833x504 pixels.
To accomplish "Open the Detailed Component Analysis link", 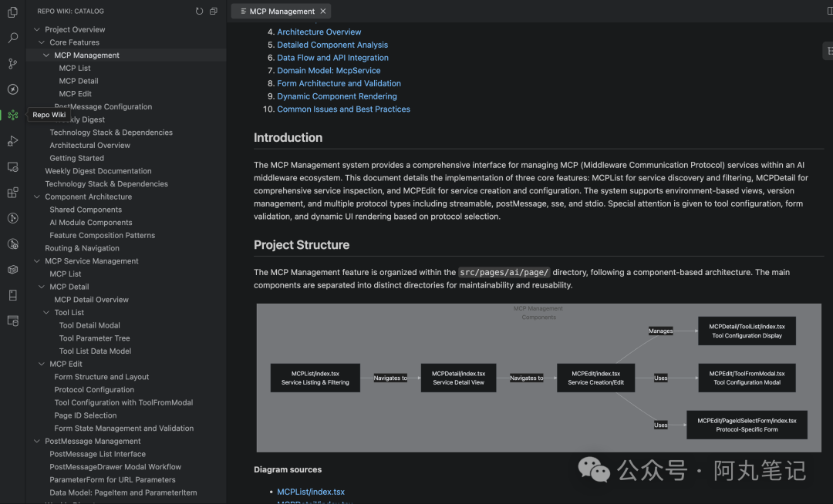I will tap(332, 45).
